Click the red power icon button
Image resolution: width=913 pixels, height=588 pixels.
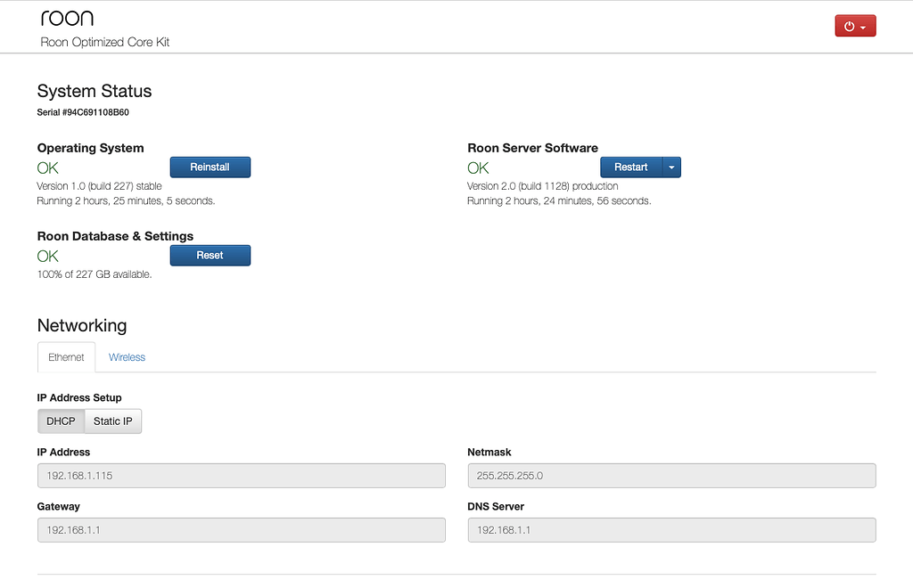(848, 26)
